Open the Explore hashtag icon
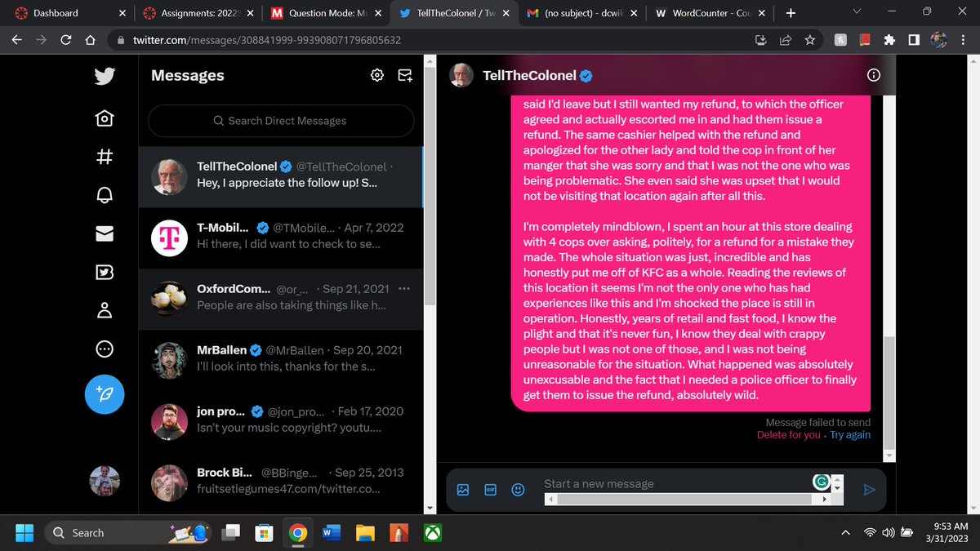The width and height of the screenshot is (980, 551). point(104,157)
